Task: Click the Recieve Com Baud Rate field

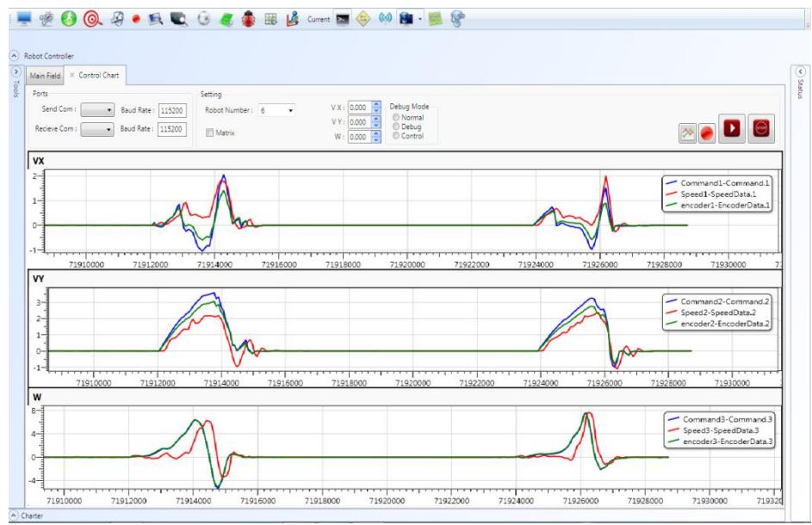Action: pyautogui.click(x=172, y=129)
